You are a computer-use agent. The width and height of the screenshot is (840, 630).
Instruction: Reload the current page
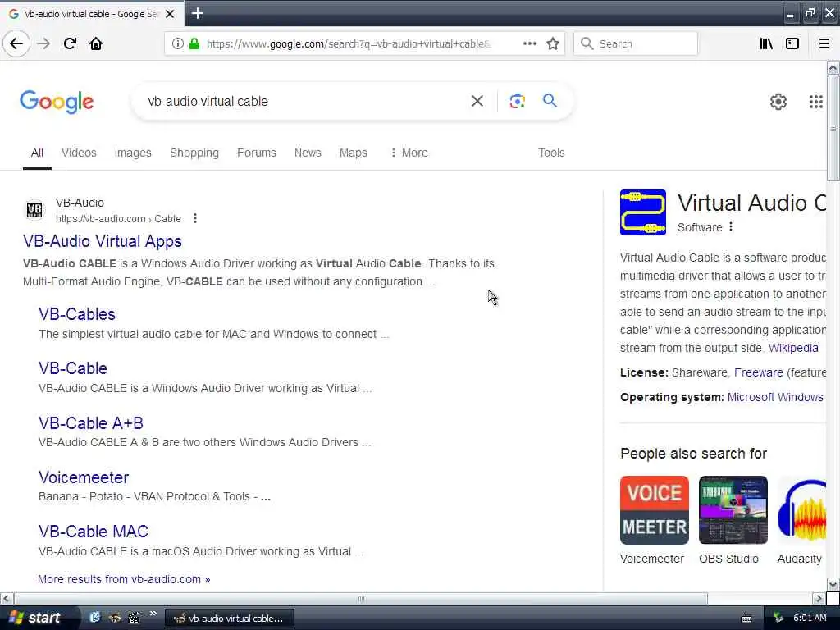click(70, 43)
